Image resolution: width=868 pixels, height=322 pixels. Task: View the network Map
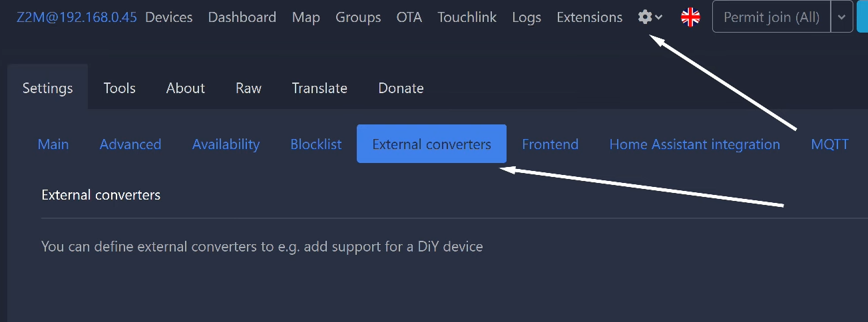[306, 17]
